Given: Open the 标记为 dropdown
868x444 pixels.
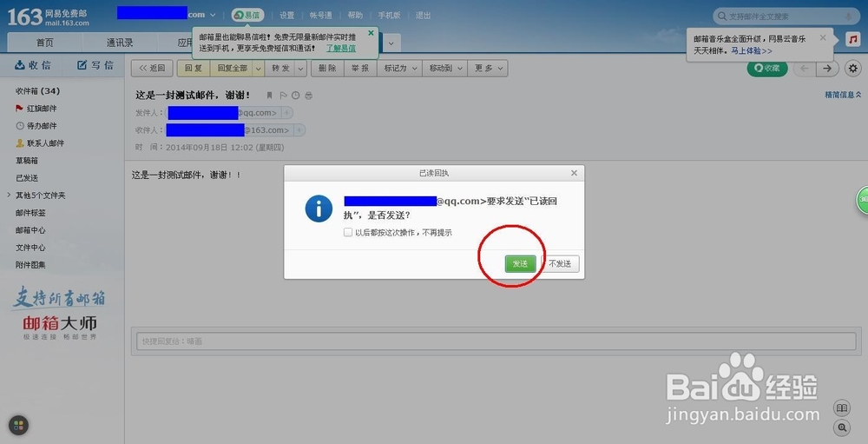Looking at the screenshot, I should [399, 68].
